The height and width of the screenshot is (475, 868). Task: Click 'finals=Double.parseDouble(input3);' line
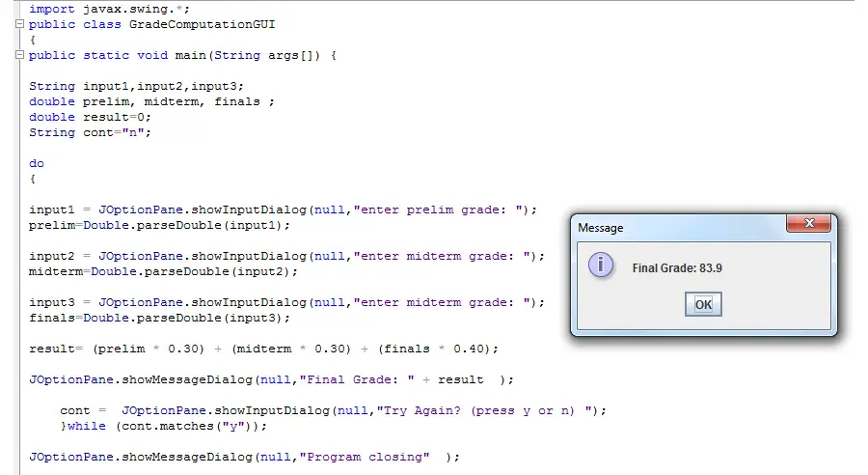point(159,319)
